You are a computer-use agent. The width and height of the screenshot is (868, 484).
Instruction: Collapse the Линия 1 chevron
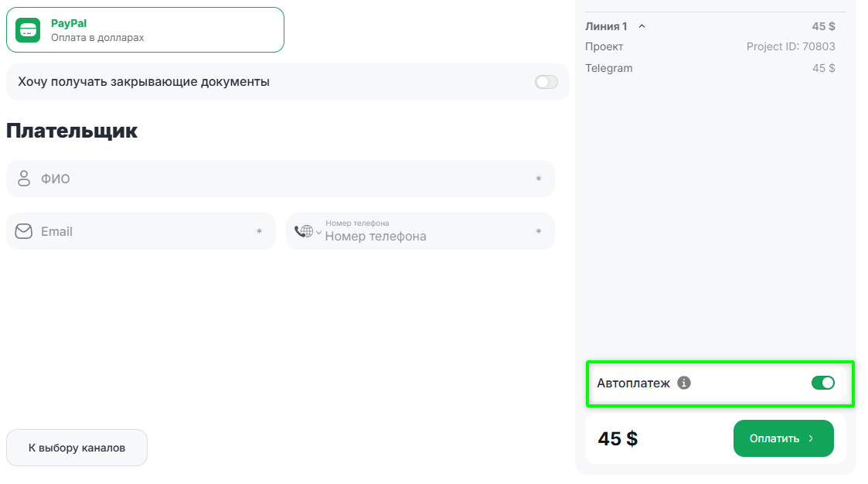tap(642, 26)
